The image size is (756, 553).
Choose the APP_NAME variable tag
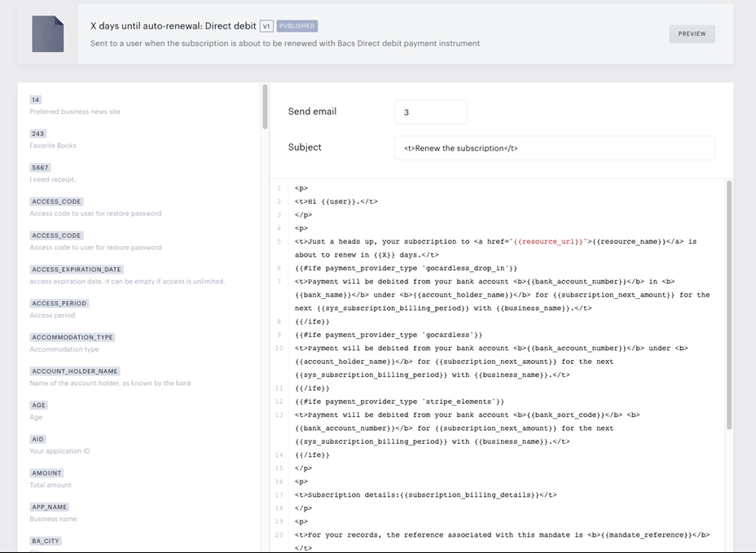(x=50, y=507)
